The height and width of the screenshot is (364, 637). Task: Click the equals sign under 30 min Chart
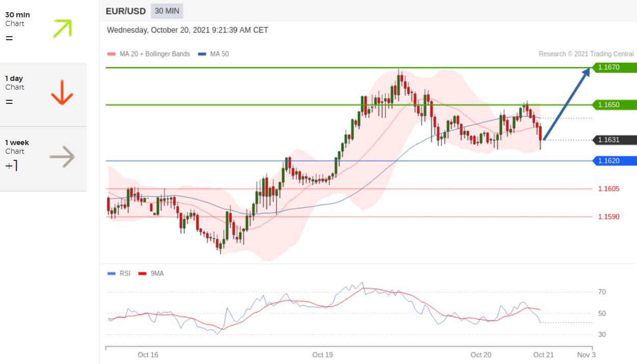click(9, 38)
